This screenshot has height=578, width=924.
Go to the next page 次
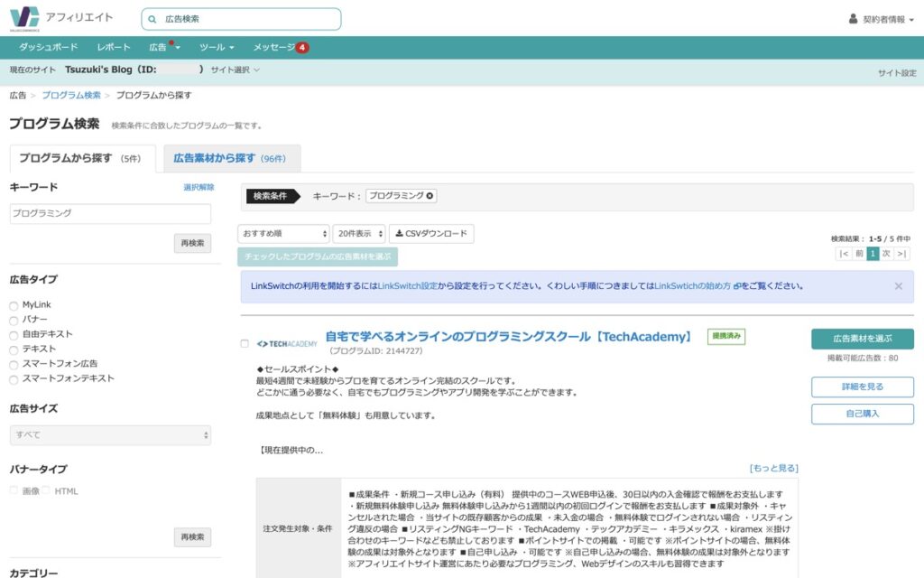[x=886, y=254]
